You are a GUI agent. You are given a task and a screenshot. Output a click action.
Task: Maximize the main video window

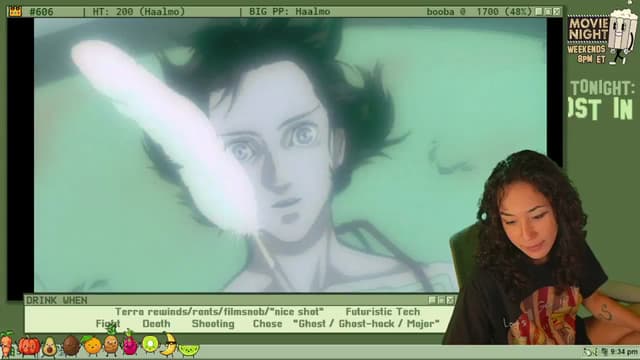[548, 11]
